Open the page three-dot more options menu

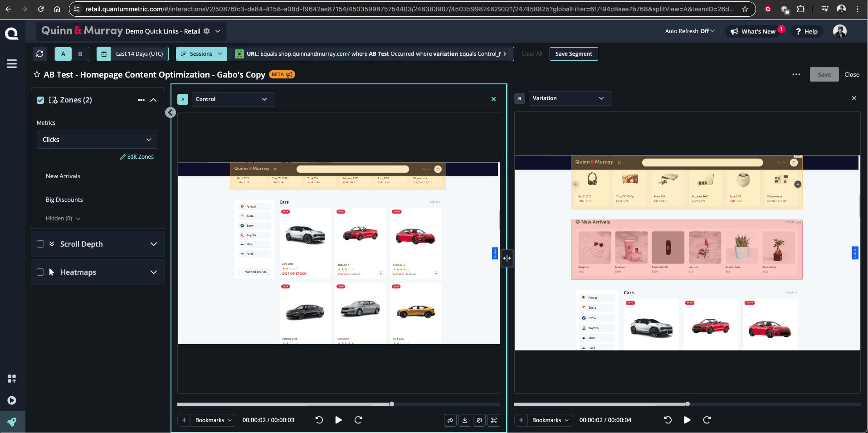(796, 74)
